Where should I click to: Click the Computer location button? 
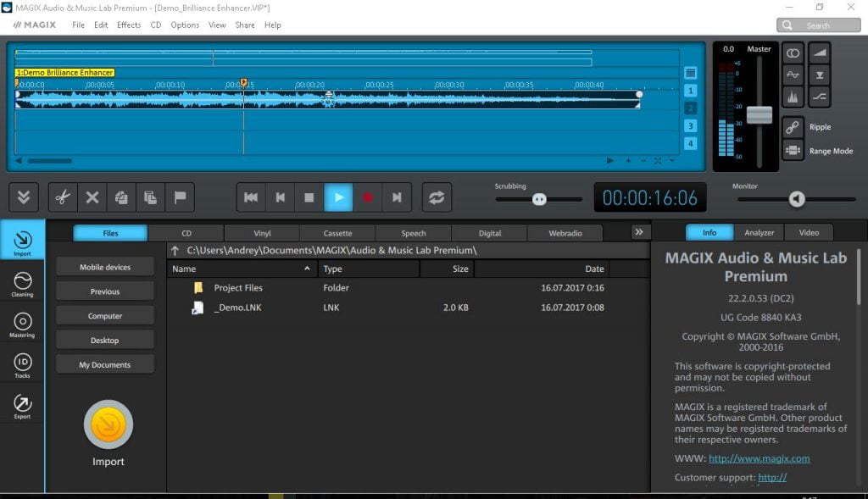(105, 315)
